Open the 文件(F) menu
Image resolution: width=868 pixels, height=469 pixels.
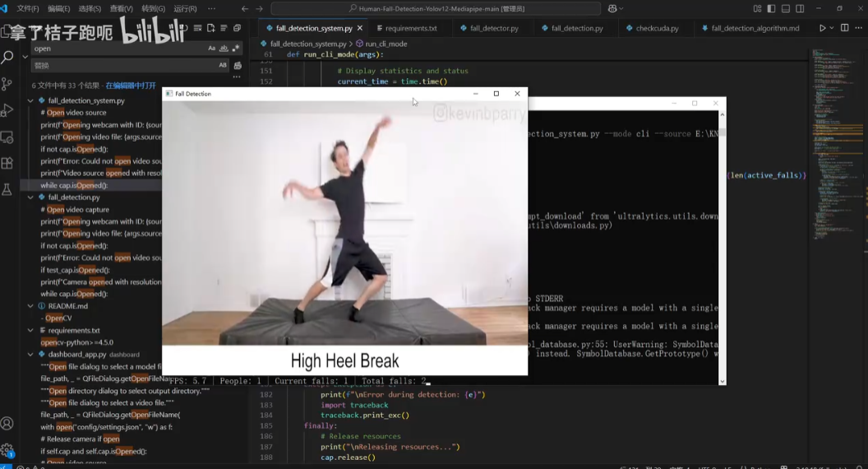pyautogui.click(x=28, y=9)
